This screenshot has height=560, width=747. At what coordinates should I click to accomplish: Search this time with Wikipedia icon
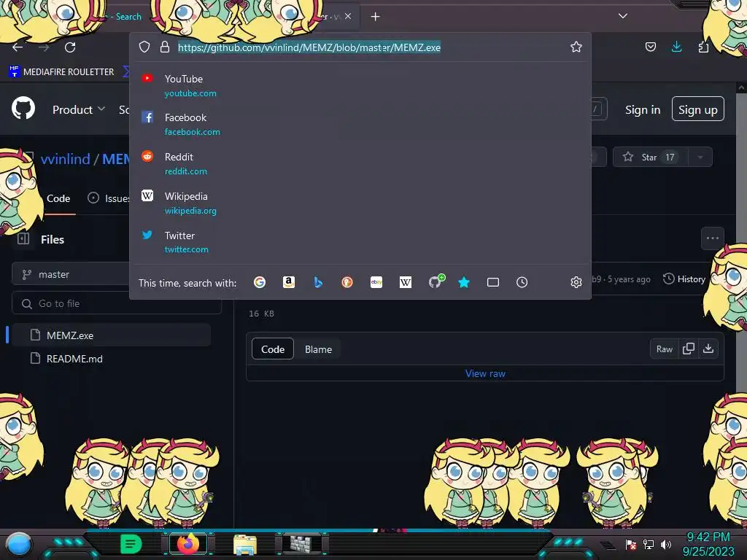(406, 282)
